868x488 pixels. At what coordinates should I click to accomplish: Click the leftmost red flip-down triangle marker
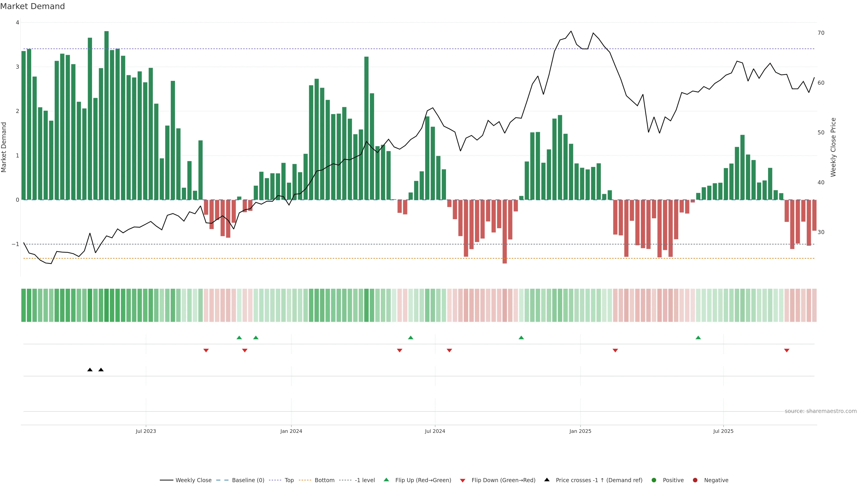[x=206, y=351]
